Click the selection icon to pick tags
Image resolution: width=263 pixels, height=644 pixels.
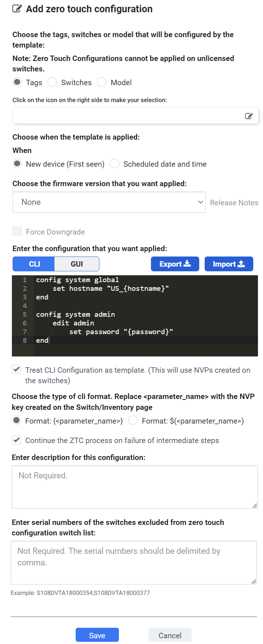pyautogui.click(x=249, y=115)
